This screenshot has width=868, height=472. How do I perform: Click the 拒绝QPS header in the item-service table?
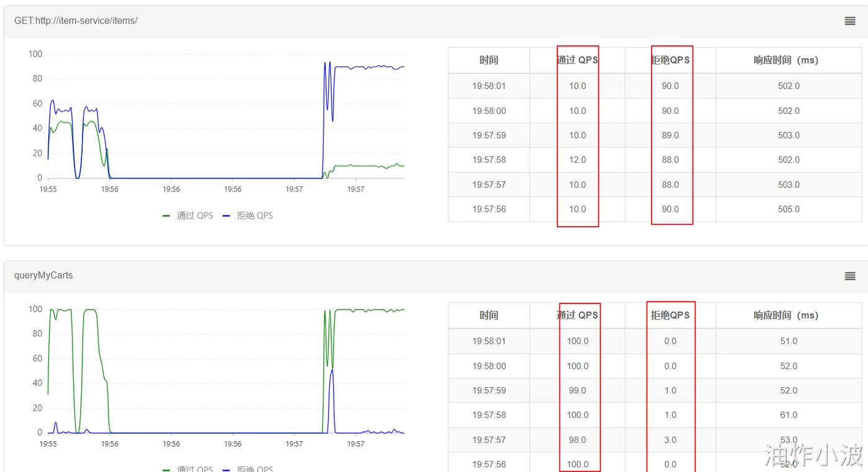(x=670, y=60)
